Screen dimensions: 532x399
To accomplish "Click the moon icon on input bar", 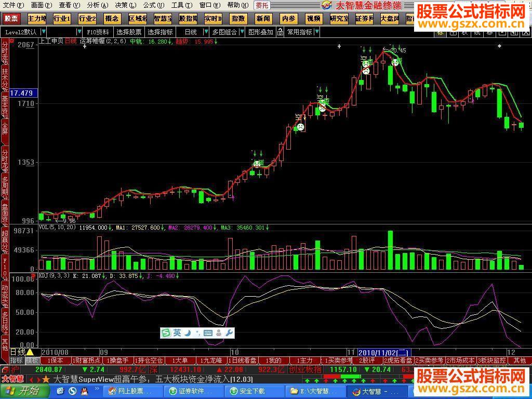I will [188, 333].
